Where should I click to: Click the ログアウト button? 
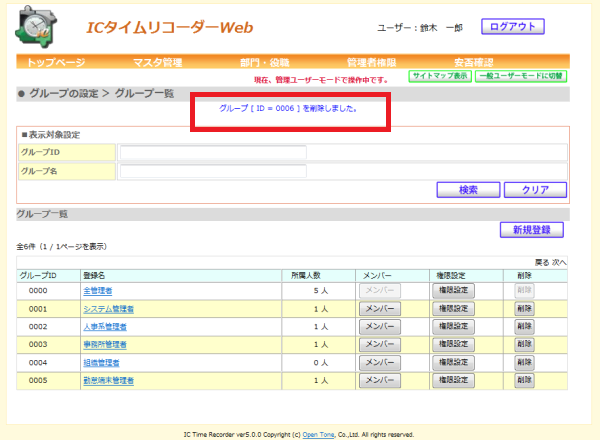pyautogui.click(x=513, y=27)
